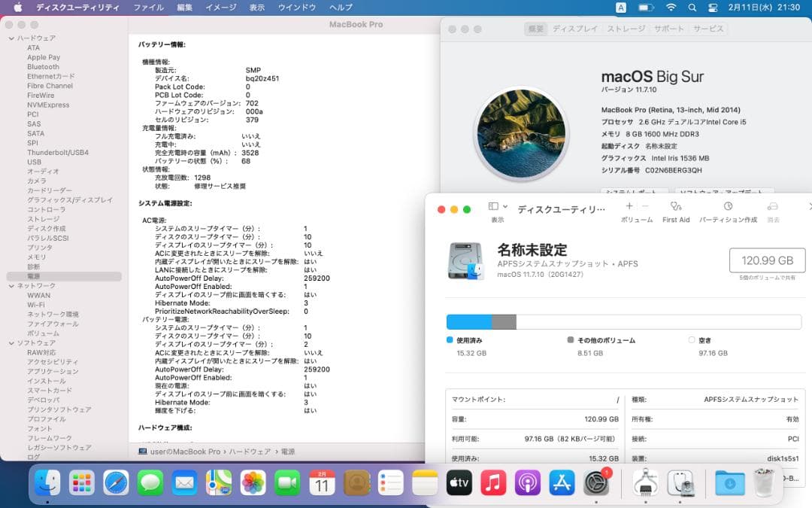Image resolution: width=812 pixels, height=508 pixels.
Task: Switch to サポート tab in About This Mac
Action: 668,29
